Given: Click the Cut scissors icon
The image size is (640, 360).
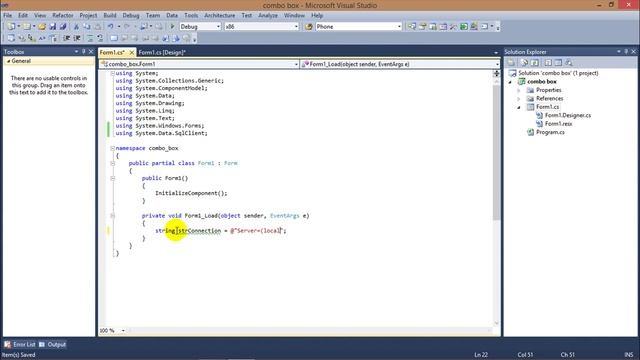Looking at the screenshot, I should click(76, 27).
